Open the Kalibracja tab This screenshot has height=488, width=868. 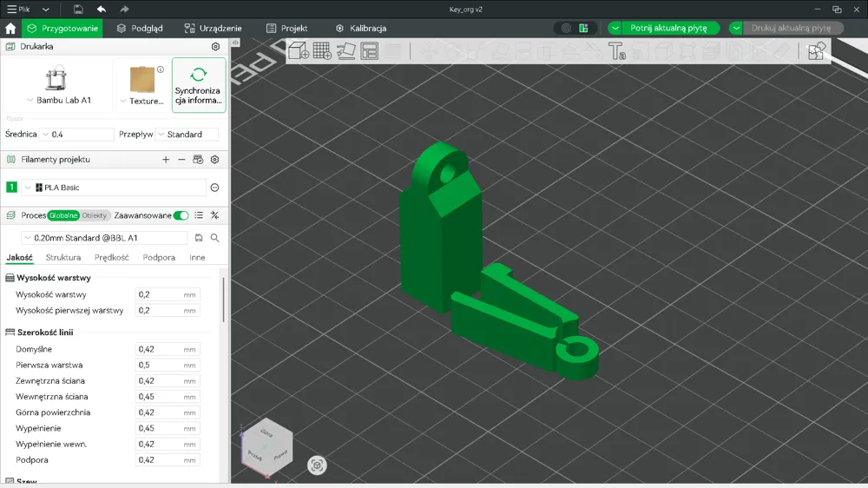[361, 29]
